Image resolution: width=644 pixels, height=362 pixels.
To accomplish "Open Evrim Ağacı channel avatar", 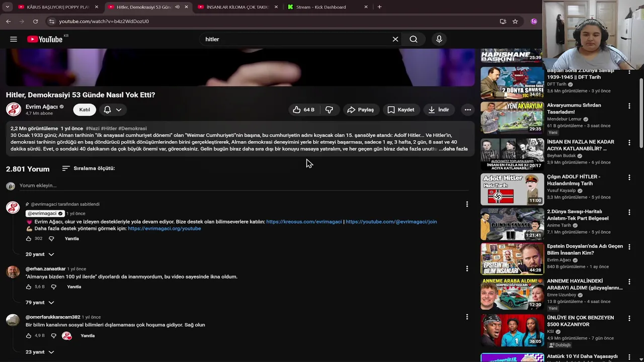I will 14,110.
